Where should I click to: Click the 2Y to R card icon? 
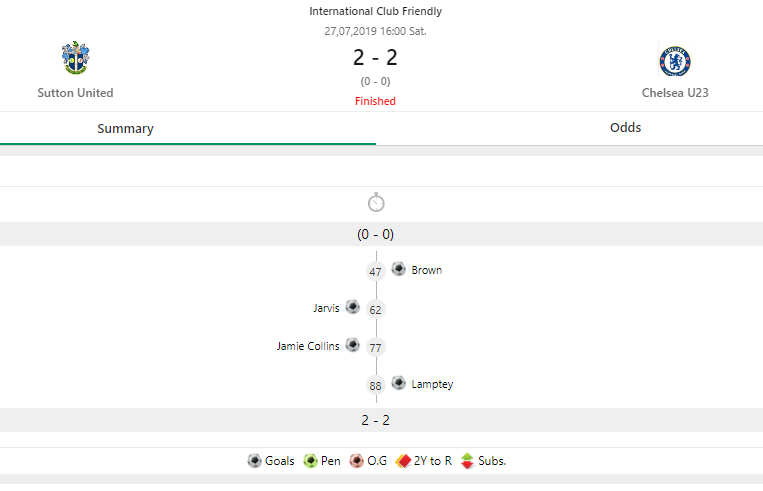pos(404,461)
